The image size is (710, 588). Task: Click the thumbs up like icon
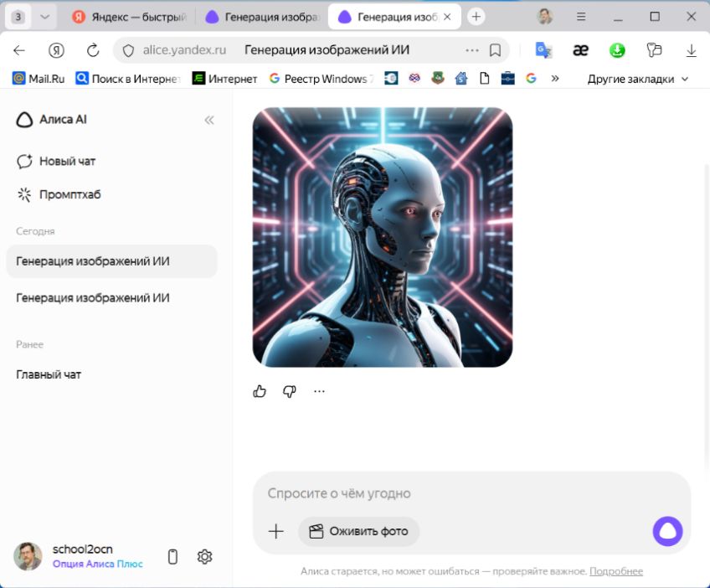(x=260, y=391)
